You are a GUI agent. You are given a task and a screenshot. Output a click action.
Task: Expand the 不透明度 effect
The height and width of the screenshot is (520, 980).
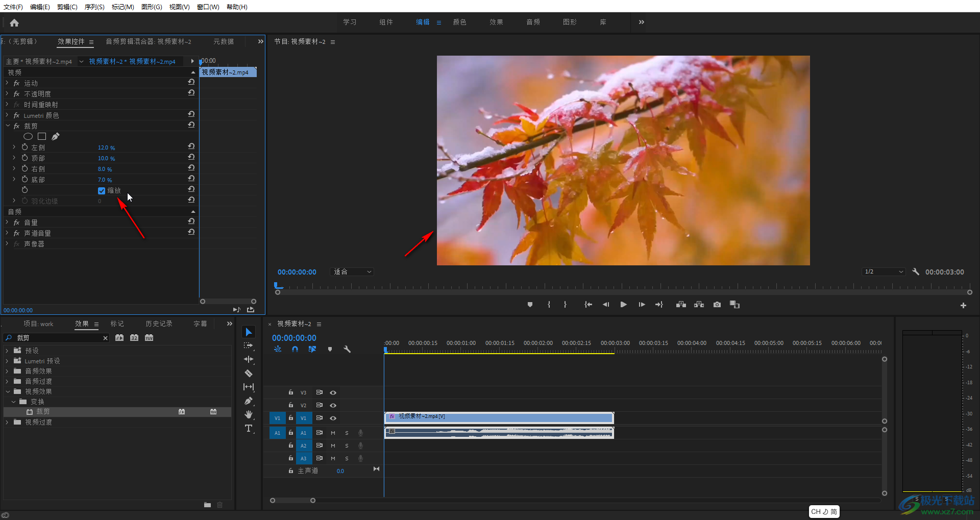[7, 93]
